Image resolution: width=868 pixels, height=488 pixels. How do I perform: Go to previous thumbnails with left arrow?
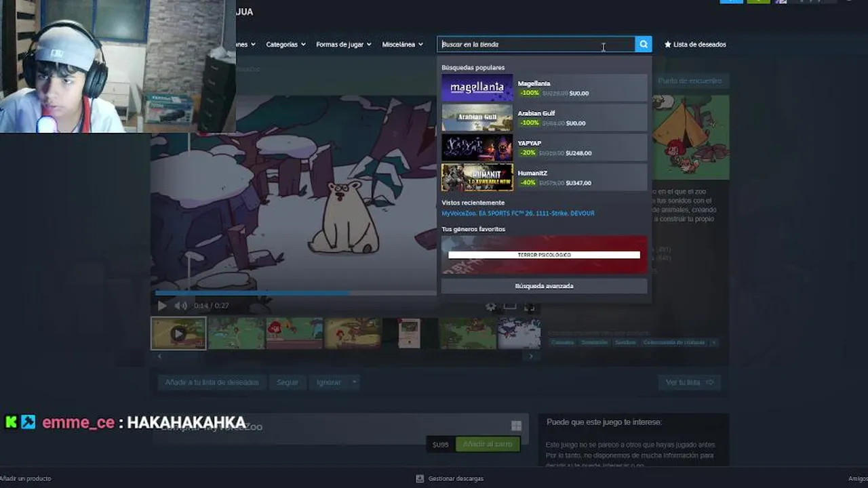(159, 357)
